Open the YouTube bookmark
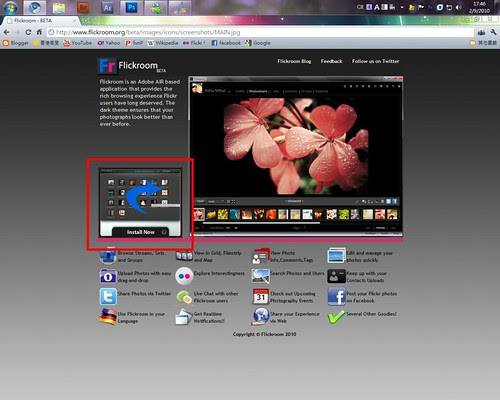This screenshot has width=500, height=400. [78, 43]
